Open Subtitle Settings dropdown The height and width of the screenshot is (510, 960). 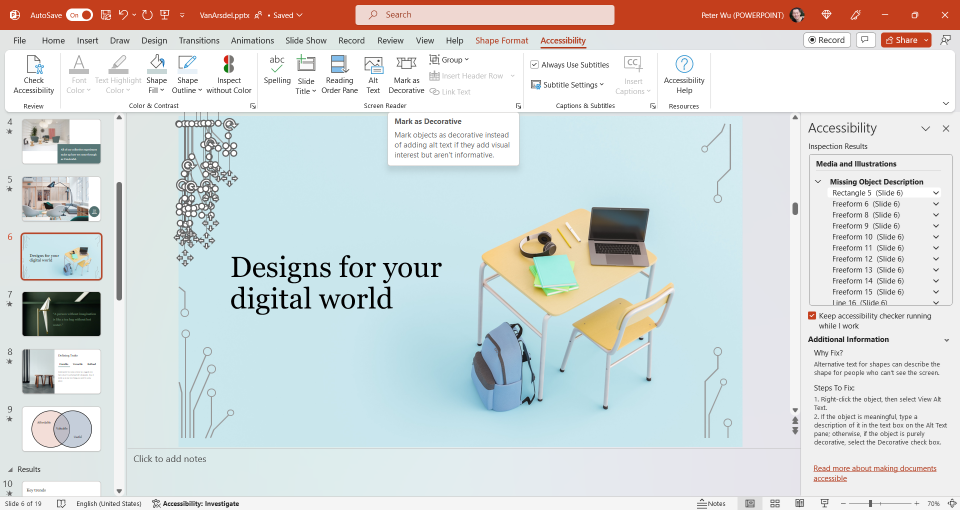(x=568, y=84)
